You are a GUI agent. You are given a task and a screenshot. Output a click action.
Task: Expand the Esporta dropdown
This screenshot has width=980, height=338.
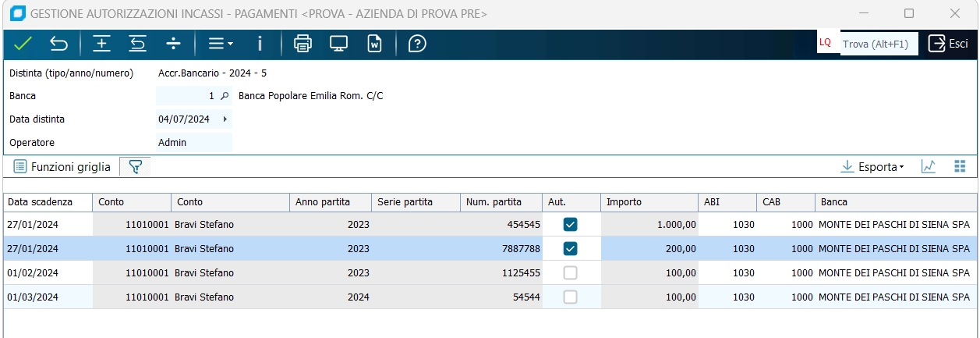point(872,166)
